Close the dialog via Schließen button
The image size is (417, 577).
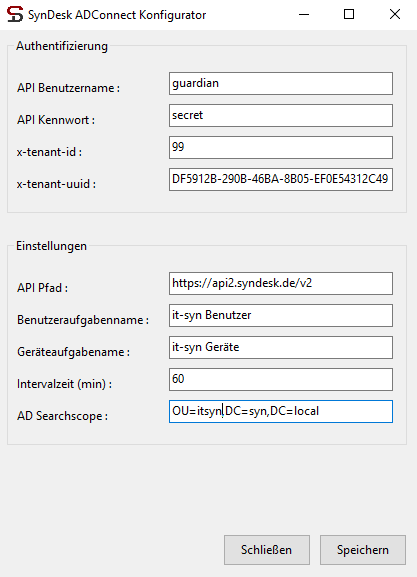(x=267, y=550)
